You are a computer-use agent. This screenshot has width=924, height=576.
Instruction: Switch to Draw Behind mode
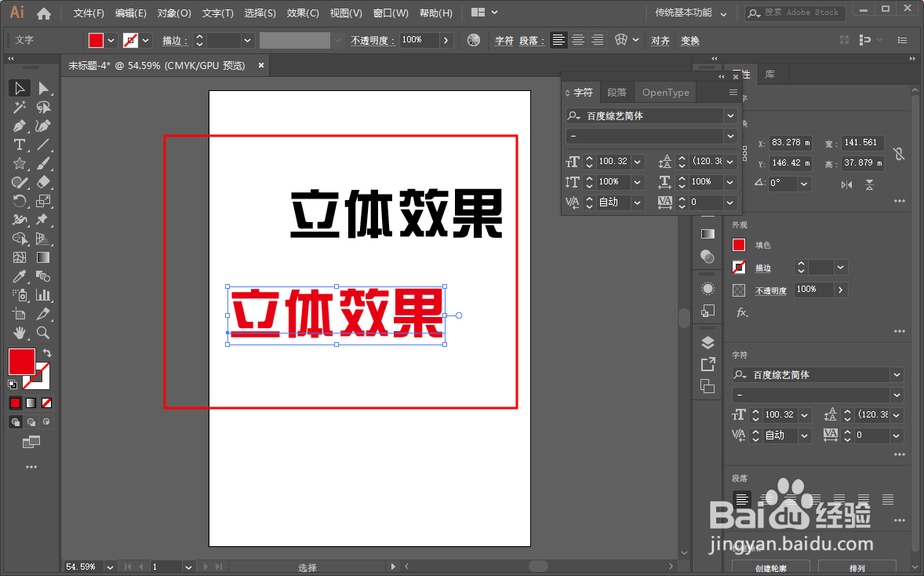(31, 422)
